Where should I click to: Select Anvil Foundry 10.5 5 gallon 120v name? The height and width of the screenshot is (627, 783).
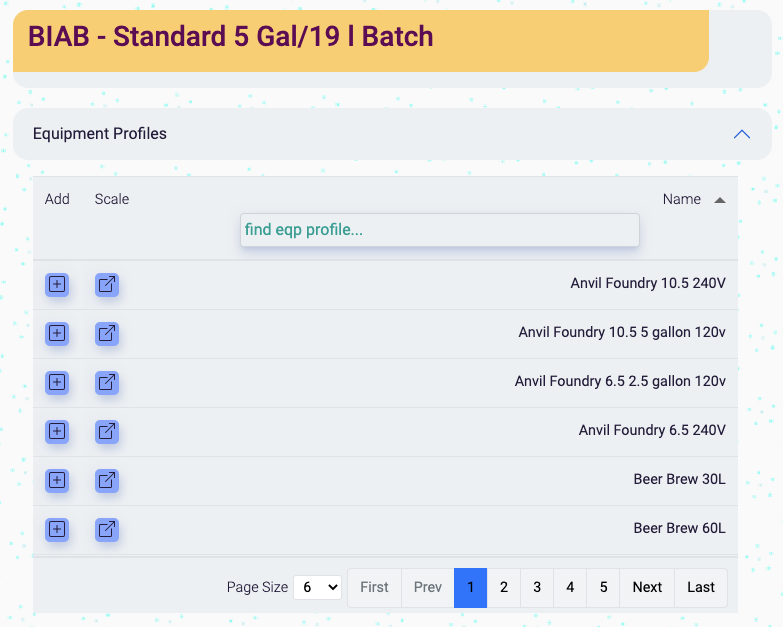pyautogui.click(x=622, y=332)
